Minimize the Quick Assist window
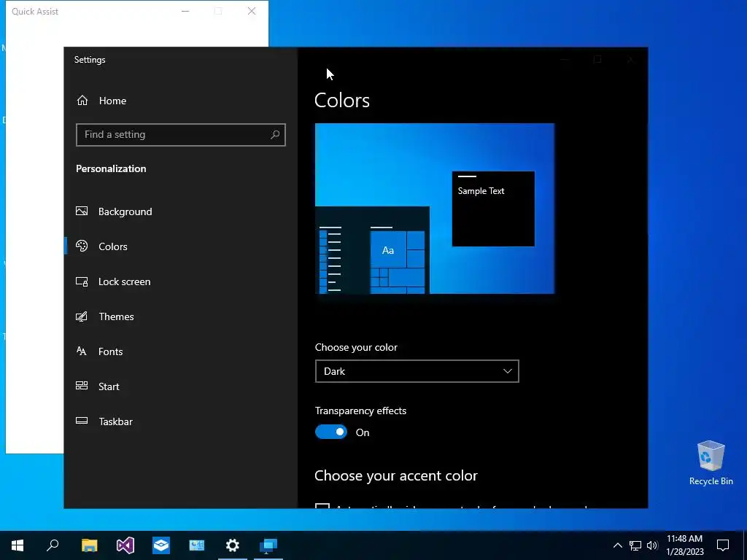 pos(185,11)
